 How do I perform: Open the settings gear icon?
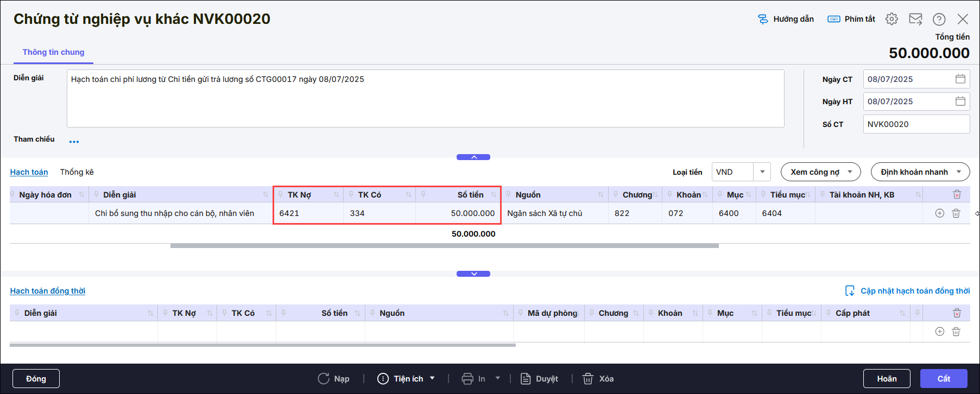click(892, 19)
